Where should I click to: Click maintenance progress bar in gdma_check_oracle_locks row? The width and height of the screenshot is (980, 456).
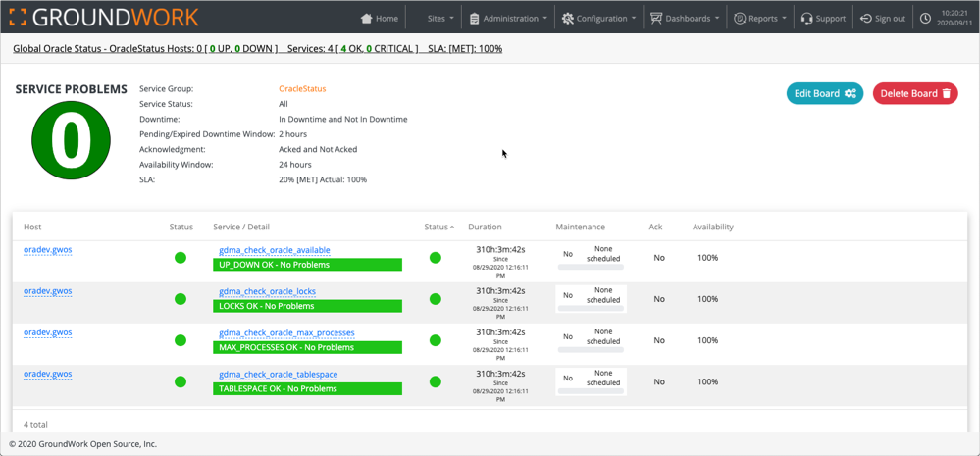point(591,309)
